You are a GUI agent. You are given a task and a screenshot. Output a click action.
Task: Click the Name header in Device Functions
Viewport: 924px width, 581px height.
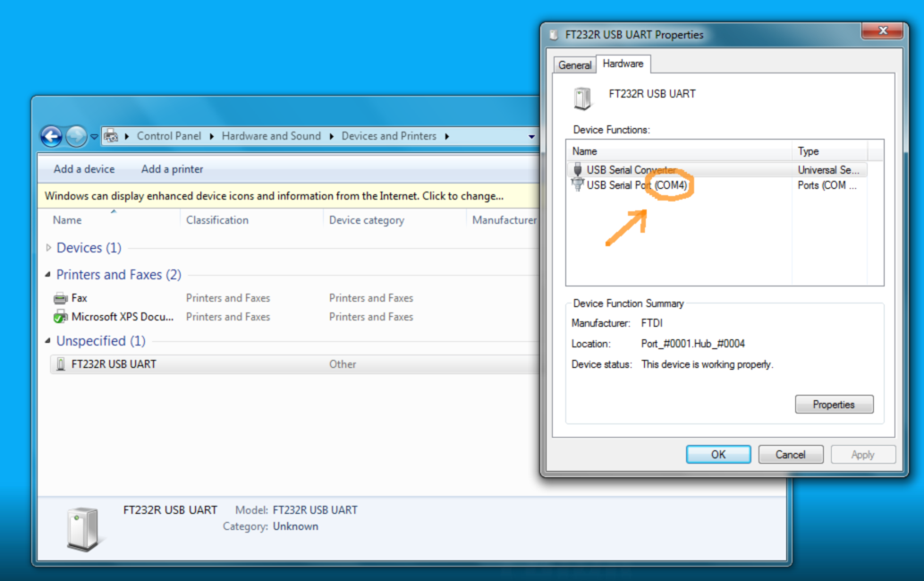[x=585, y=151]
